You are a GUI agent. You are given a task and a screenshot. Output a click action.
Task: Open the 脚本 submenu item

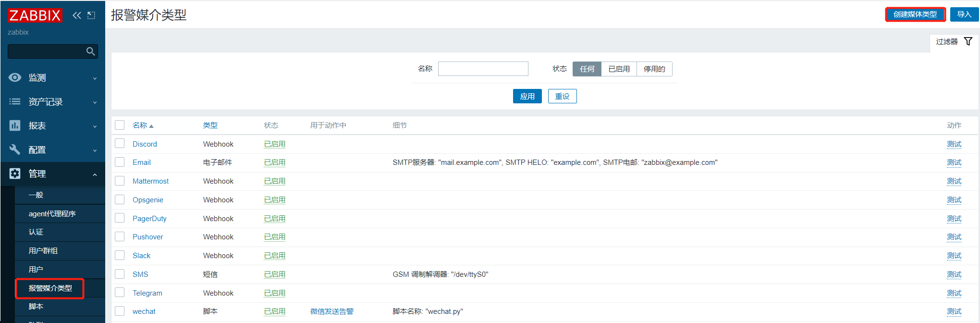[60, 306]
